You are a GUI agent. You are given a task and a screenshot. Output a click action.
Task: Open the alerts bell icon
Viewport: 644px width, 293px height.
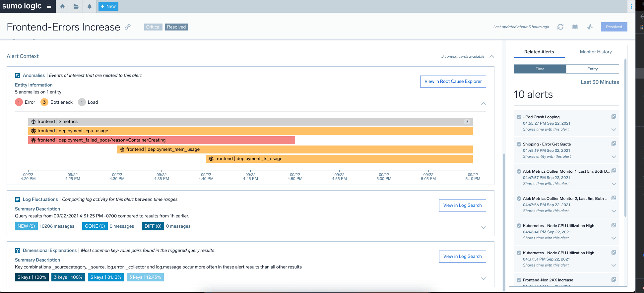coord(90,6)
